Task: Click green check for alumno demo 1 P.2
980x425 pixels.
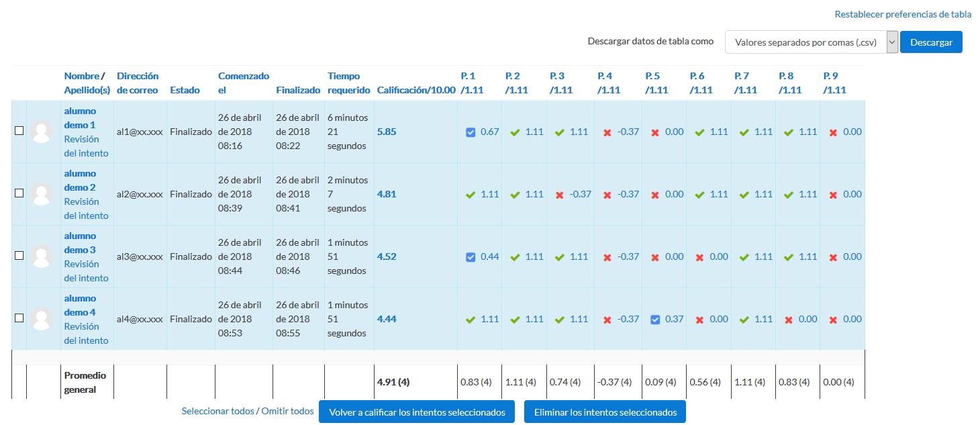Action: point(515,132)
